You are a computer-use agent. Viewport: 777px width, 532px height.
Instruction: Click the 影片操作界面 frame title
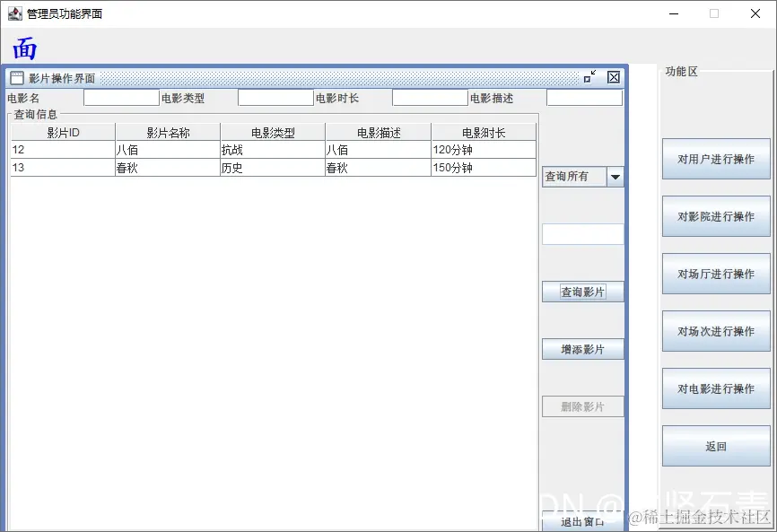click(61, 78)
